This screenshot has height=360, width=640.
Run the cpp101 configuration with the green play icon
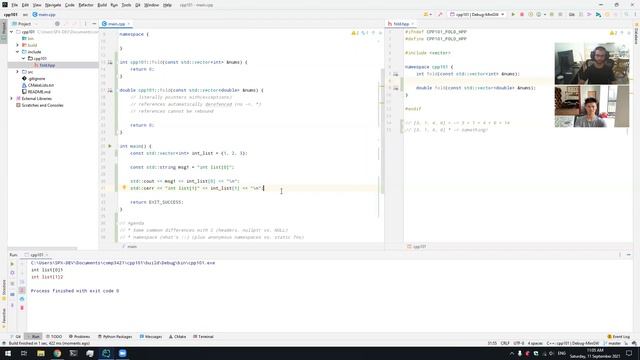pyautogui.click(x=513, y=14)
